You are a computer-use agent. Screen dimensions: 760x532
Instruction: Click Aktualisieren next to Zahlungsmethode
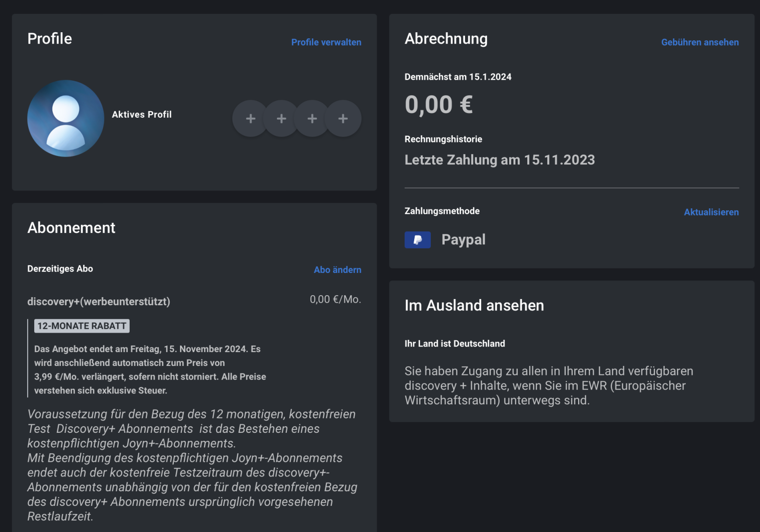pyautogui.click(x=711, y=212)
